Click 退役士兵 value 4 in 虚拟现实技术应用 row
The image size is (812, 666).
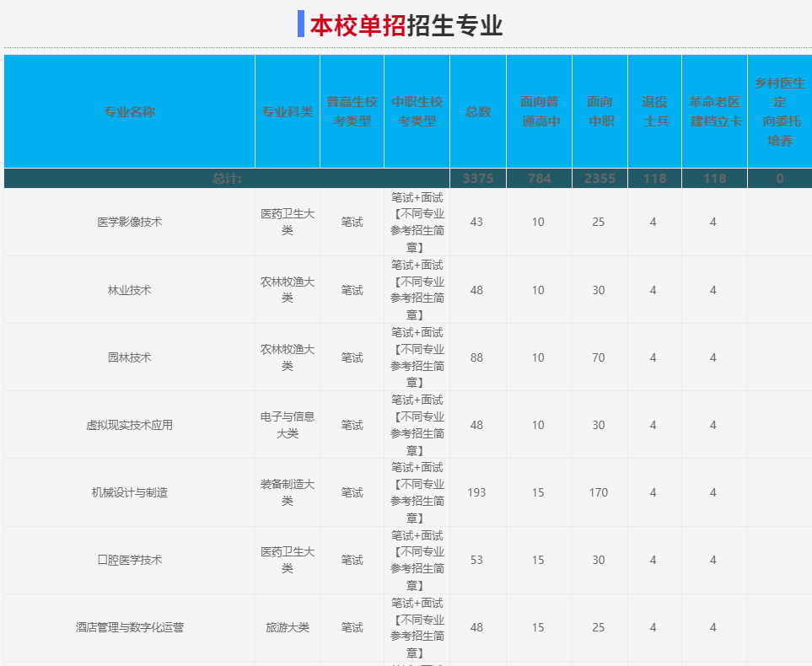click(653, 425)
